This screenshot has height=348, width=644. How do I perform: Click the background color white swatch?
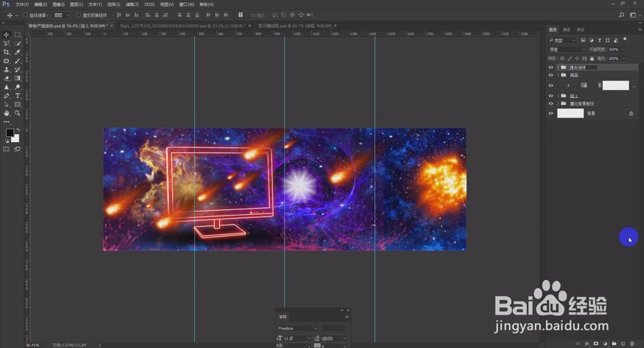(16, 139)
